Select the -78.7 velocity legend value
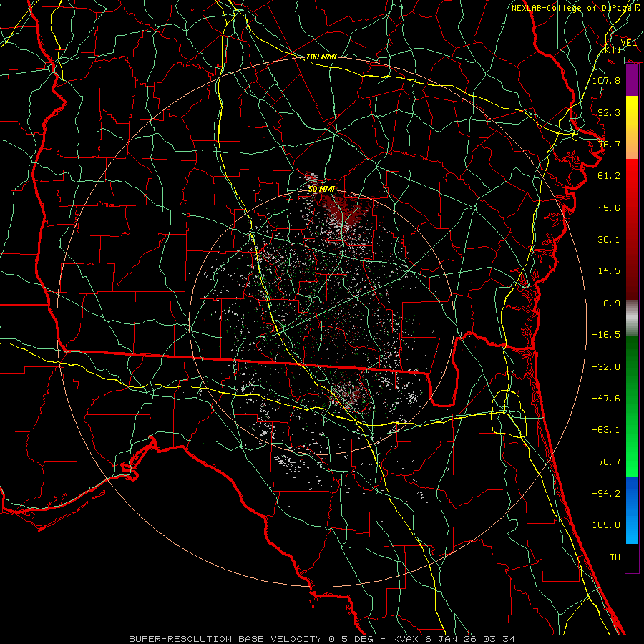The height and width of the screenshot is (644, 644). 606,462
